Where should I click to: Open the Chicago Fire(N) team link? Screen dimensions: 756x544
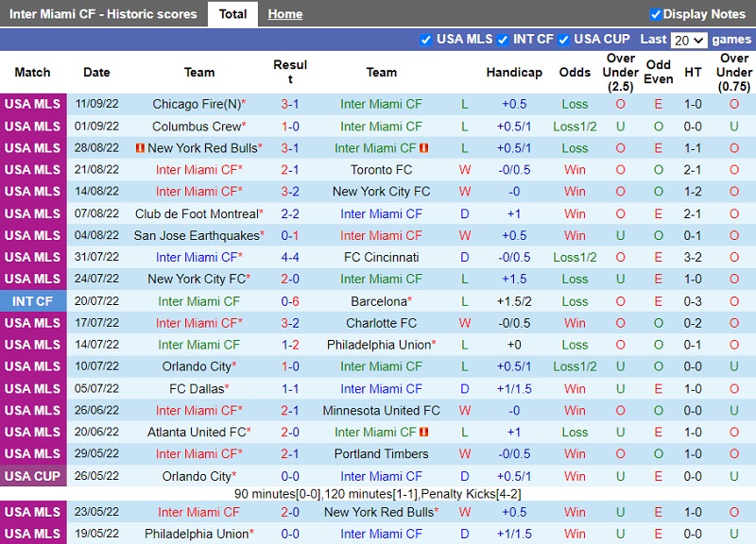196,104
